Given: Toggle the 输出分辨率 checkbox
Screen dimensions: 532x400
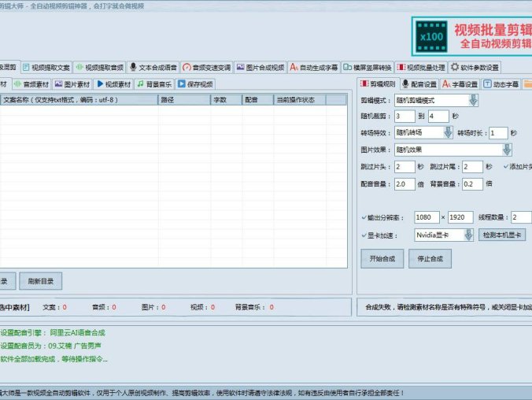Looking at the screenshot, I should (x=364, y=217).
